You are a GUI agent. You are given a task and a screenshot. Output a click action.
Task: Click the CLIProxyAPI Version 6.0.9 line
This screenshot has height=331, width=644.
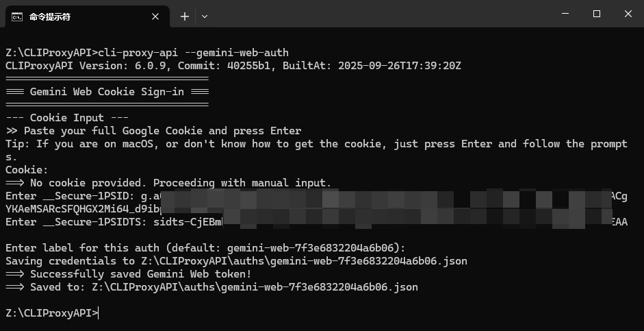point(233,66)
